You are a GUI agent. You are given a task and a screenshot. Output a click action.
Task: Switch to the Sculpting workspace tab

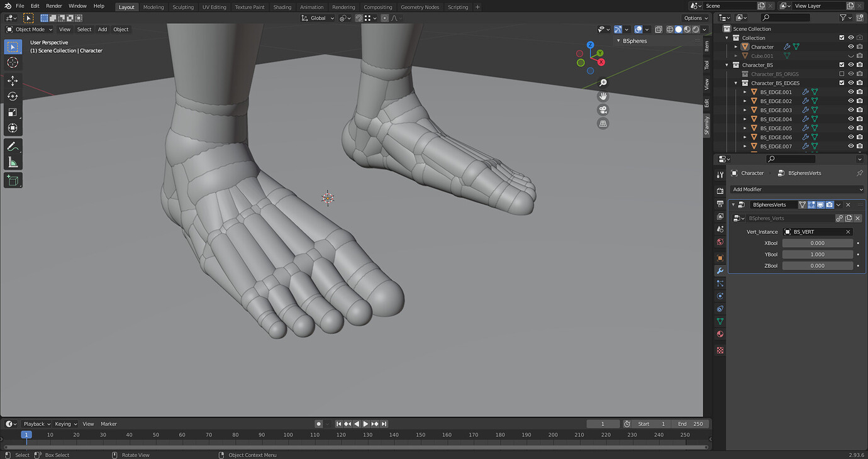(x=182, y=7)
